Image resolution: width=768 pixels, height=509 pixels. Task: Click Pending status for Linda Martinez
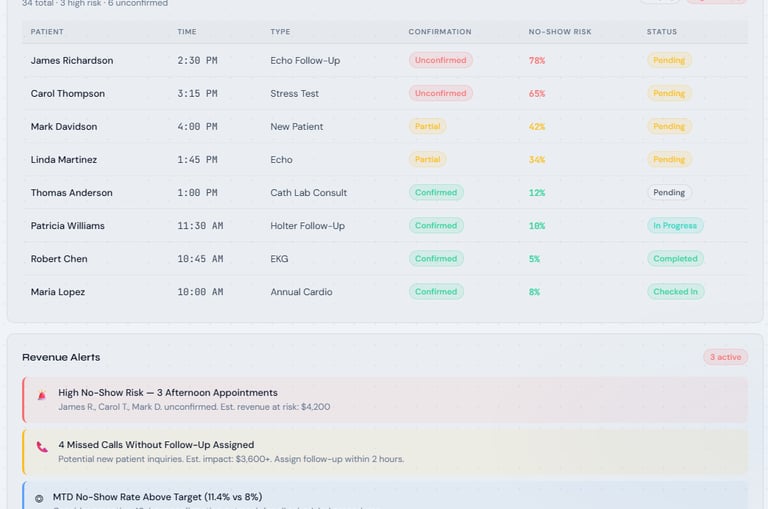point(669,159)
